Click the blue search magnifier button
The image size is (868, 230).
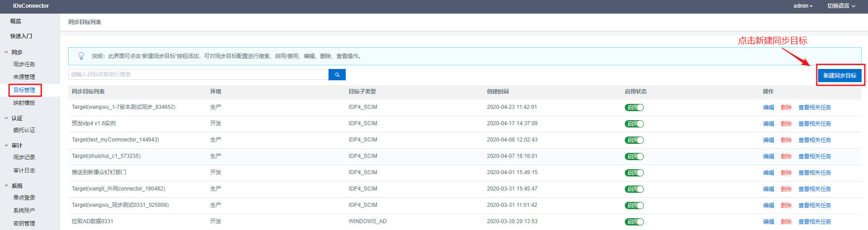pyautogui.click(x=337, y=74)
